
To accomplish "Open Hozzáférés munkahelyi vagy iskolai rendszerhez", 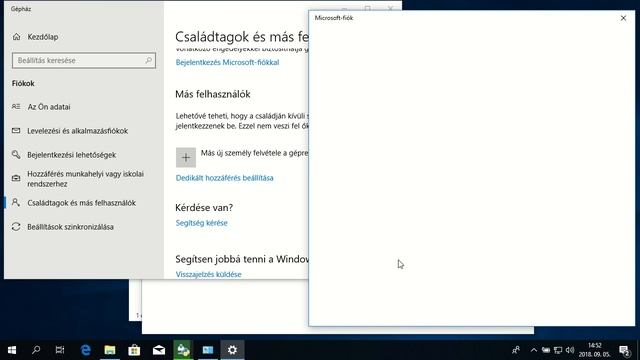I will point(85,179).
